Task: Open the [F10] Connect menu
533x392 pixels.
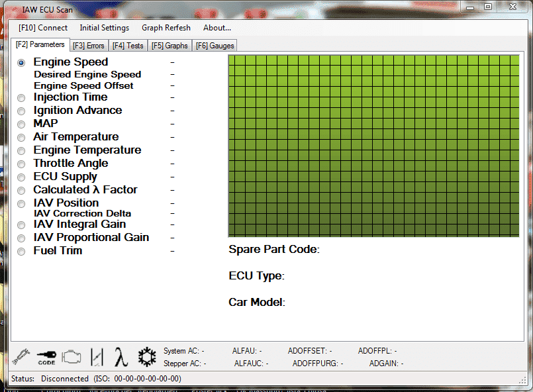Action: click(43, 28)
